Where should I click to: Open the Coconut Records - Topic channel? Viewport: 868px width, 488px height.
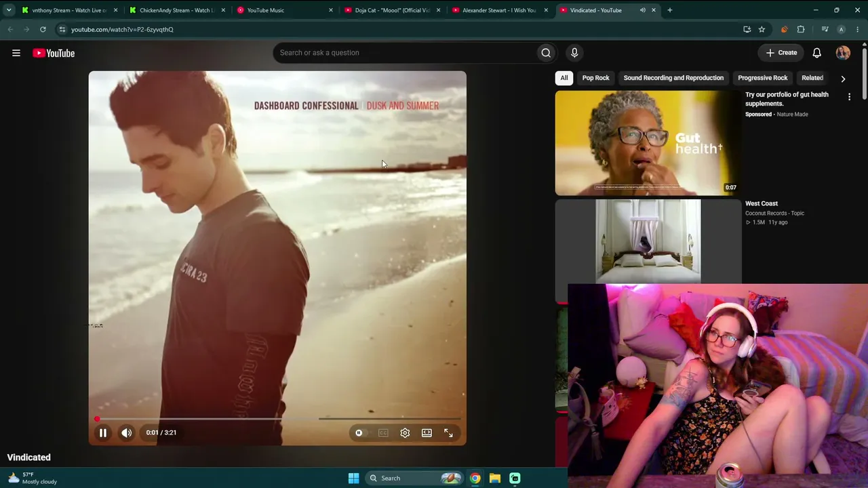(774, 213)
